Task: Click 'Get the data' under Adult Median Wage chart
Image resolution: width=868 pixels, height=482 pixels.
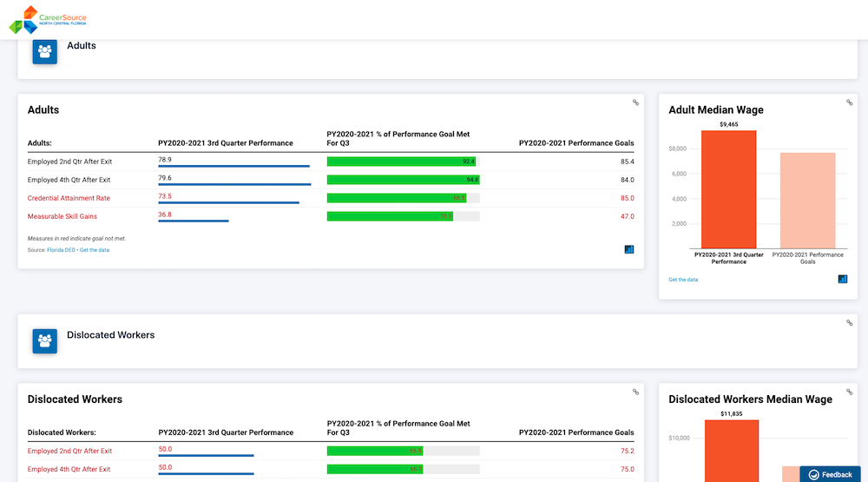Action: [683, 280]
